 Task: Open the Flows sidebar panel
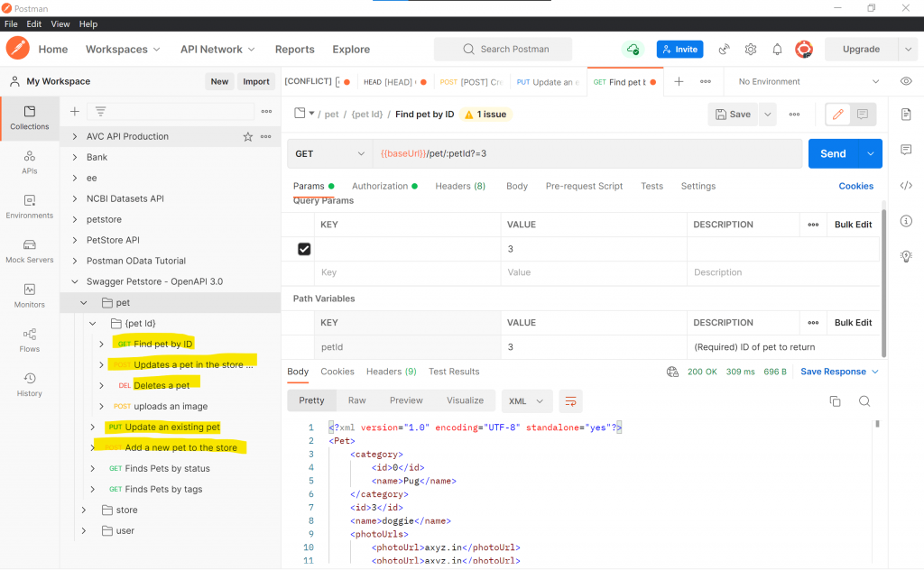(x=30, y=340)
